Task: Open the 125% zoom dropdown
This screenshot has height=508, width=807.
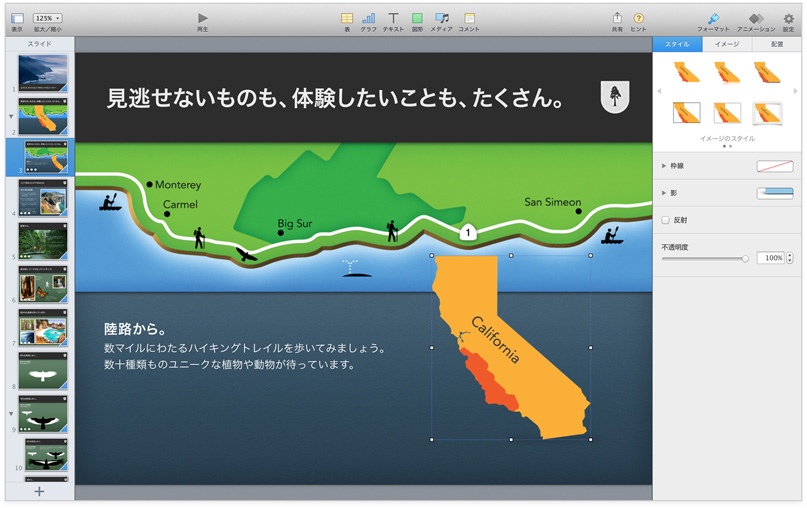Action: [x=47, y=18]
